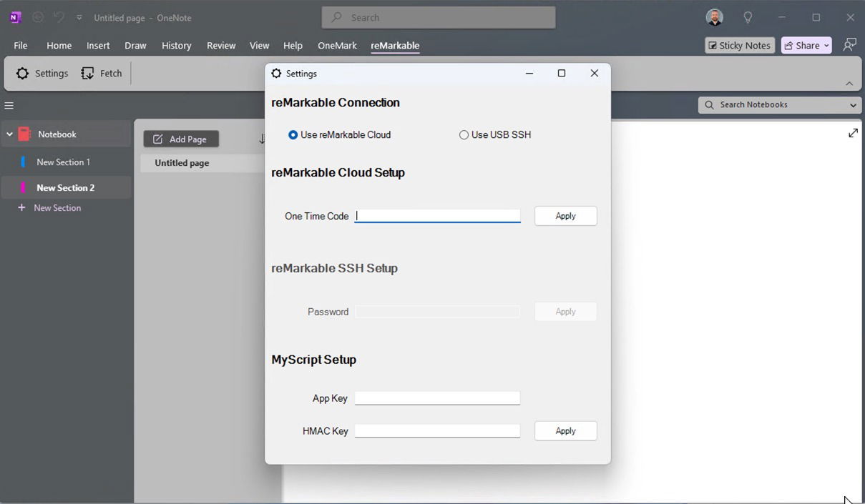Click the lightbulb tips icon

(748, 17)
